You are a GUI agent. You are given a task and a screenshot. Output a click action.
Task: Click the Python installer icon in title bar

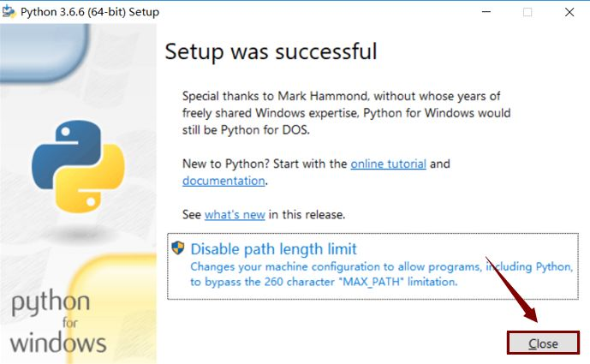pos(9,12)
